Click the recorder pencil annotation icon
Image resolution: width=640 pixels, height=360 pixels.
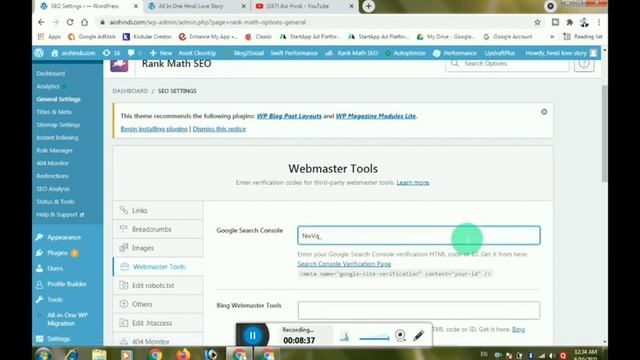pos(418,336)
